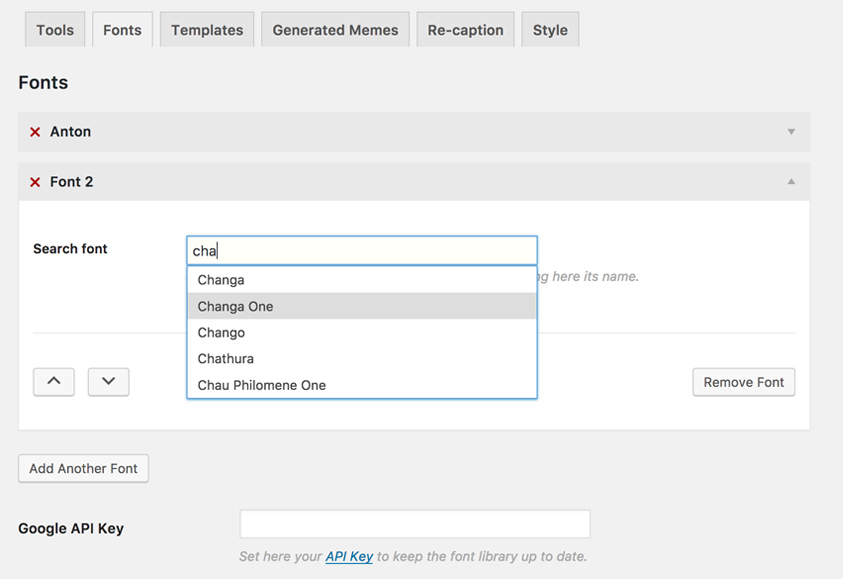The height and width of the screenshot is (579, 843).
Task: Move Font 2 up with the up arrow
Action: (53, 381)
